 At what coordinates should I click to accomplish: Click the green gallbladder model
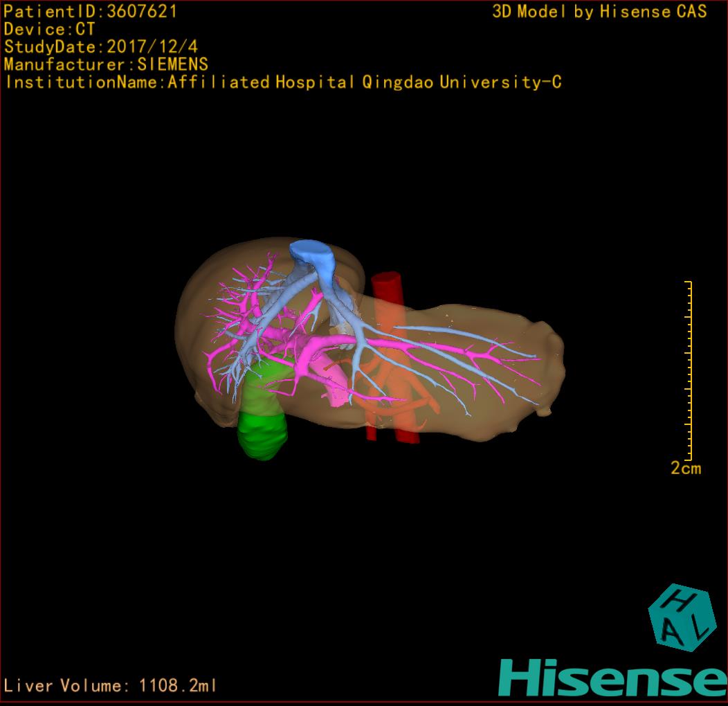[264, 408]
